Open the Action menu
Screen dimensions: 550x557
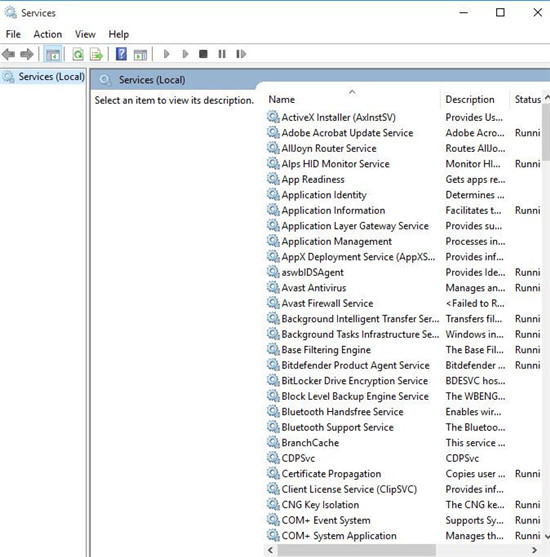click(48, 34)
